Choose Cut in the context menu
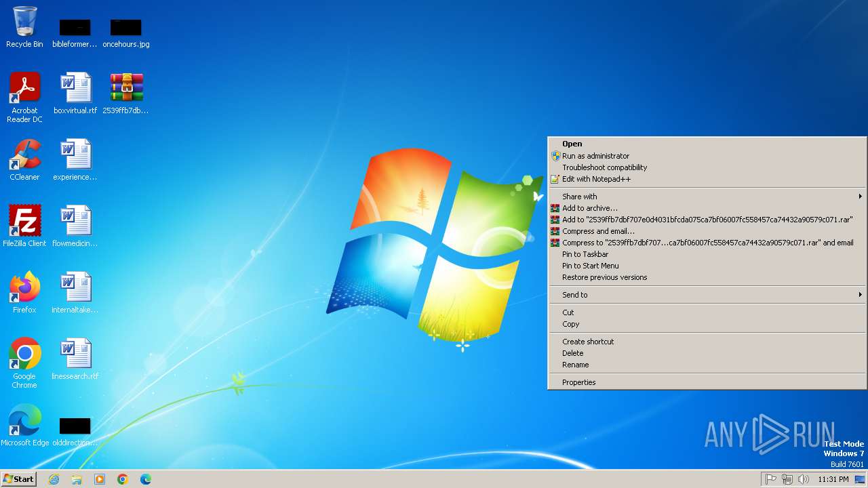 (x=707, y=312)
